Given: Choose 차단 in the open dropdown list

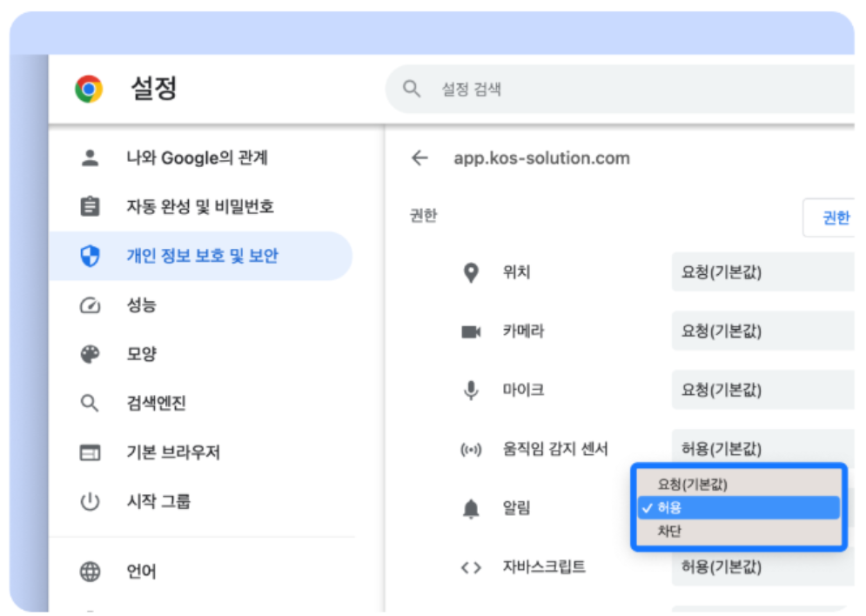Looking at the screenshot, I should [x=670, y=531].
